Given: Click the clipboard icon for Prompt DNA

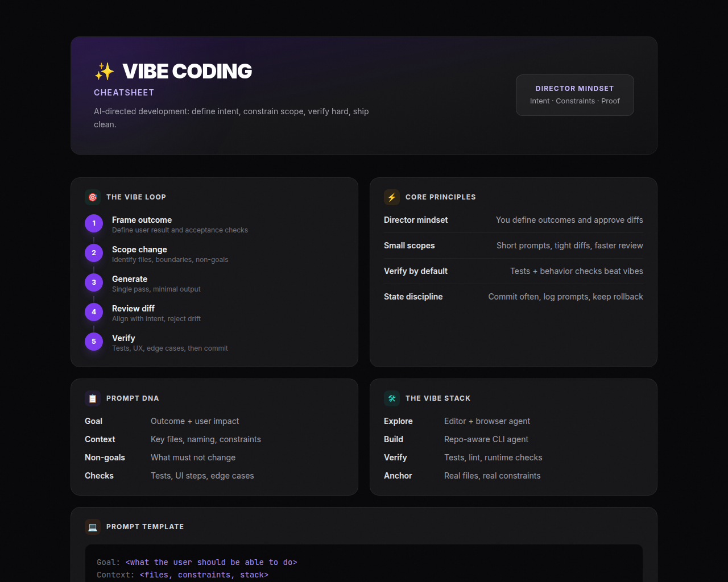Looking at the screenshot, I should [93, 398].
